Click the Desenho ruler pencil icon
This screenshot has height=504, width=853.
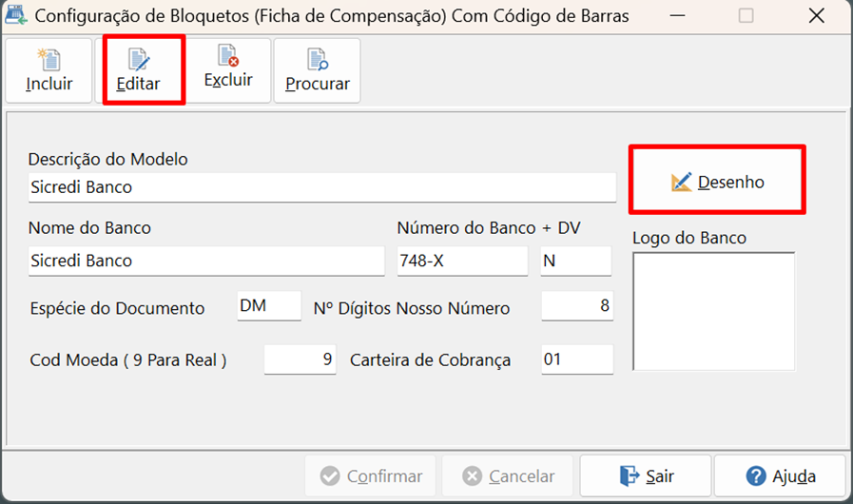pyautogui.click(x=682, y=183)
